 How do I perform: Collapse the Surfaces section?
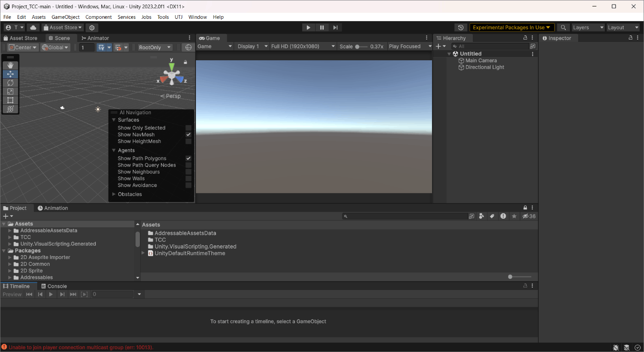point(114,120)
